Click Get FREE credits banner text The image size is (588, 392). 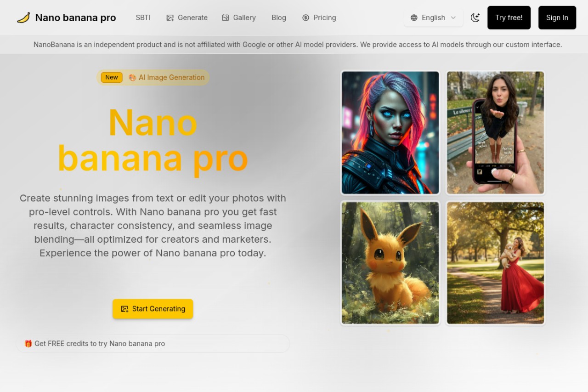point(100,343)
